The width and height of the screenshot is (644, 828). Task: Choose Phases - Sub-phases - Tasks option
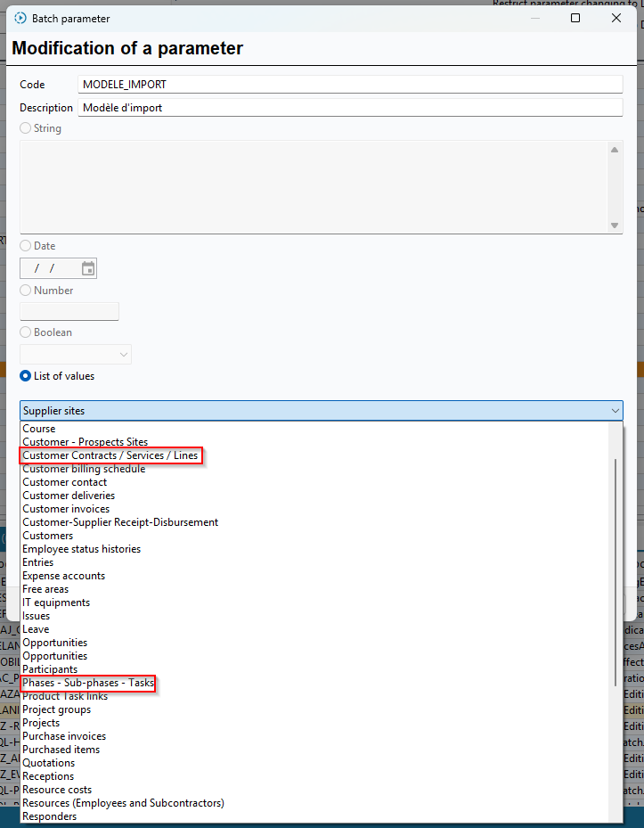tap(87, 683)
